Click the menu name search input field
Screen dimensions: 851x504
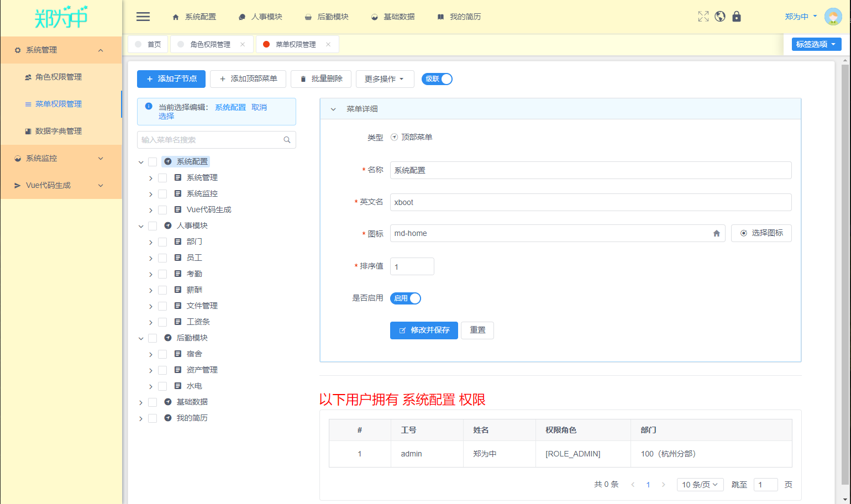[210, 140]
